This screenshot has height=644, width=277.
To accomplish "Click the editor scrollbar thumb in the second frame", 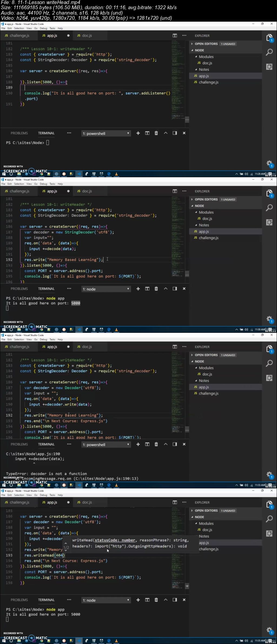I will click(x=187, y=274).
